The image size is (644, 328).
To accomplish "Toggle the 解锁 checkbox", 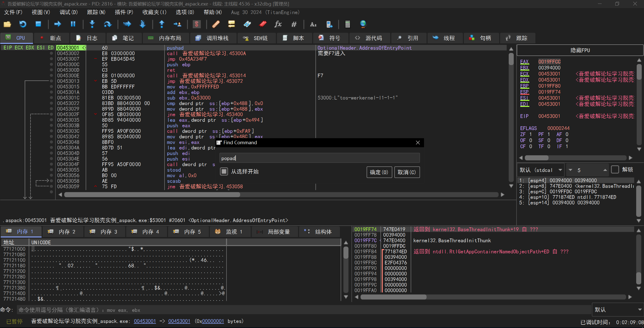I will click(x=615, y=170).
